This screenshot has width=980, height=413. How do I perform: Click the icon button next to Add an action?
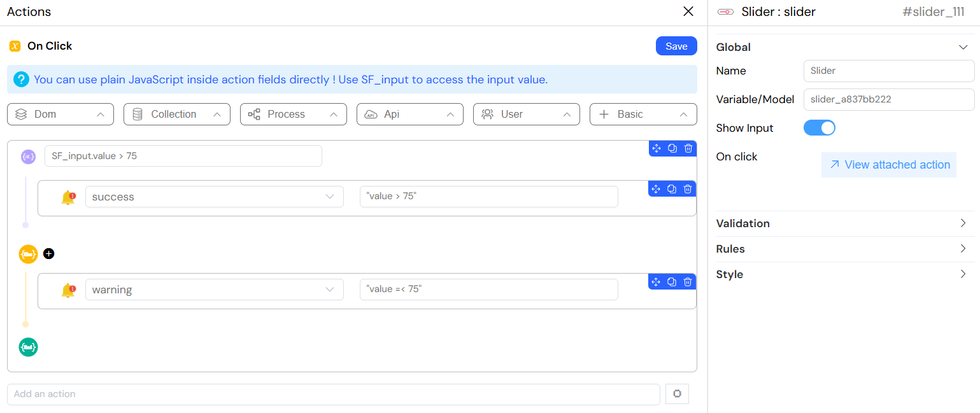tap(677, 394)
